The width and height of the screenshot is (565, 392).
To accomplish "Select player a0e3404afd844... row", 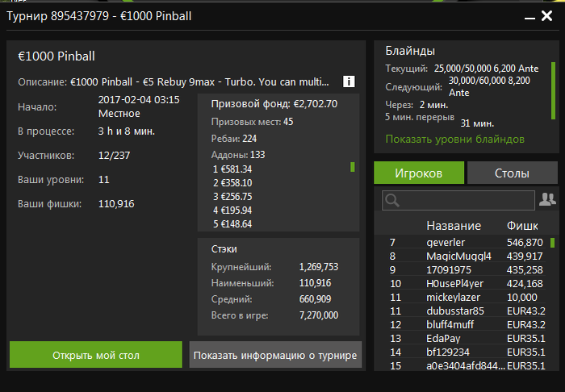I will tap(467, 365).
